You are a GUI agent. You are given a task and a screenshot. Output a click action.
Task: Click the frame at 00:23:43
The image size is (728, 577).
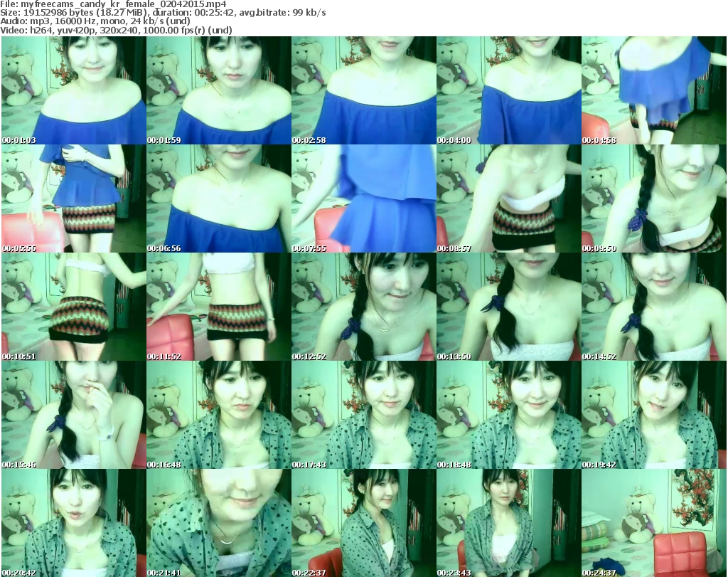point(509,523)
